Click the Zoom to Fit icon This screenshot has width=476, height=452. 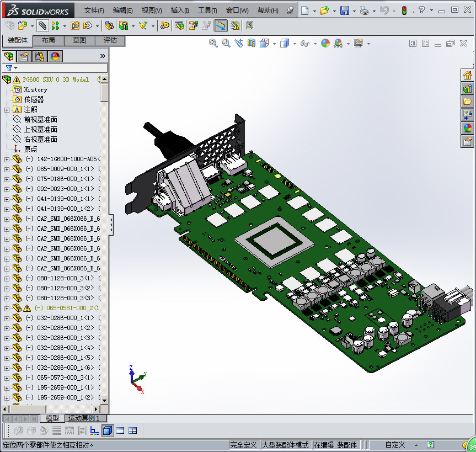click(x=213, y=43)
